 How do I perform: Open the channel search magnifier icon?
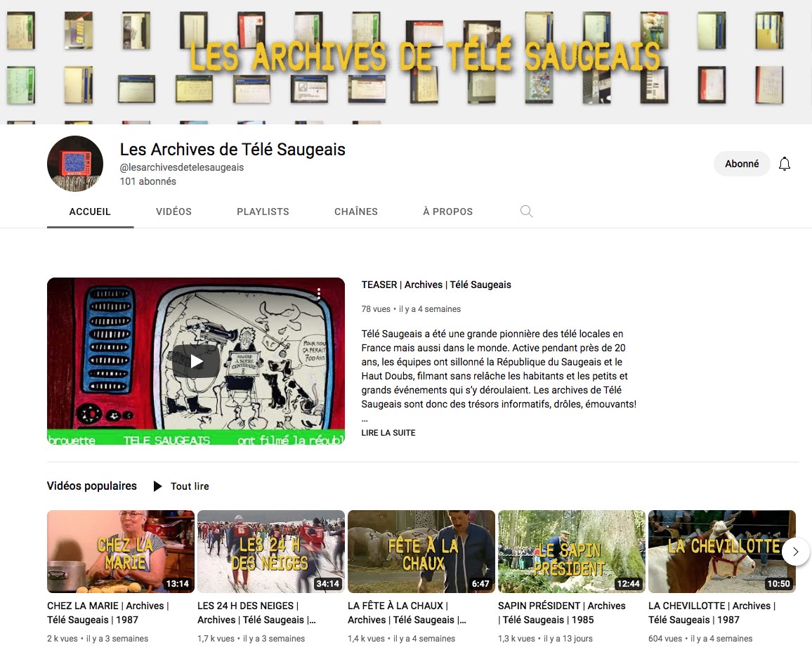(526, 212)
